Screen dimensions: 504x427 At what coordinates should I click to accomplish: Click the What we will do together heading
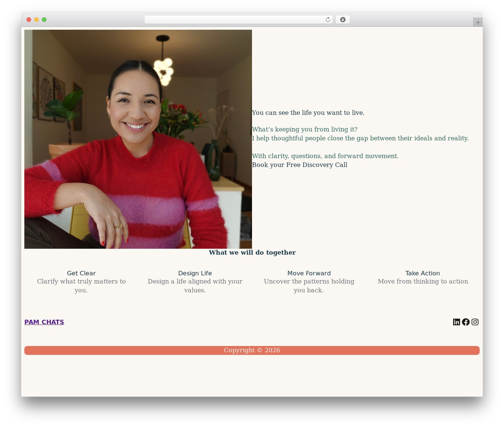(x=252, y=252)
